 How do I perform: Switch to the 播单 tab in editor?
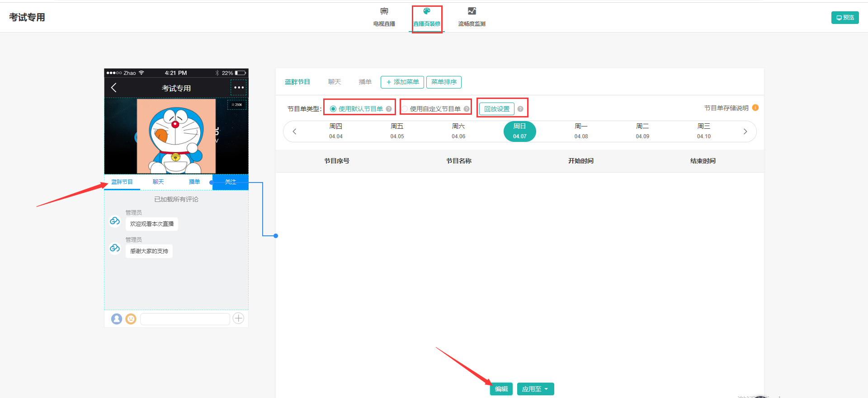tap(365, 82)
